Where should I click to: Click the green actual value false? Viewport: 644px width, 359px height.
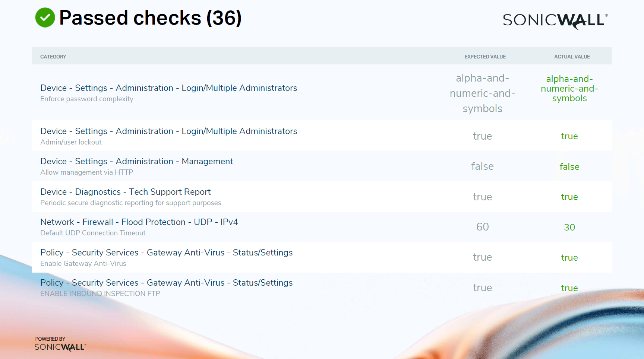point(569,167)
